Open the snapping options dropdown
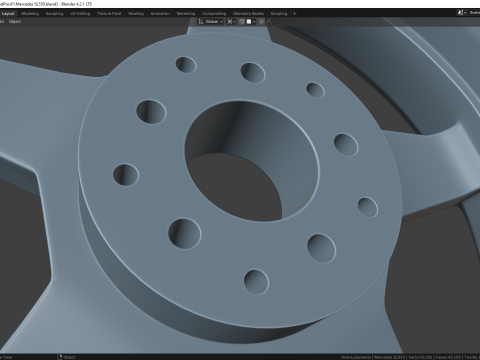480x360 pixels. (x=251, y=22)
